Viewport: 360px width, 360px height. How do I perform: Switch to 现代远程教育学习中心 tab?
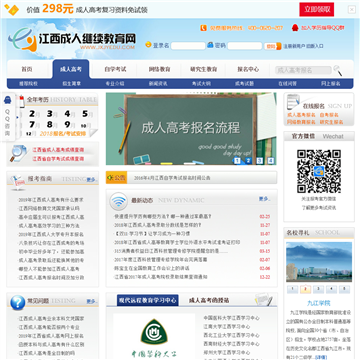coord(148,300)
